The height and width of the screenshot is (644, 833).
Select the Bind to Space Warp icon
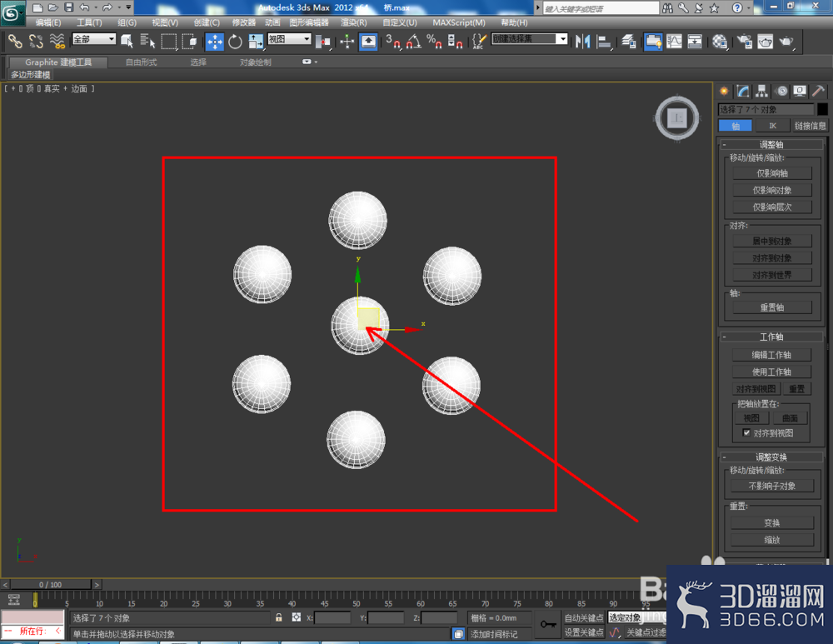pyautogui.click(x=57, y=42)
